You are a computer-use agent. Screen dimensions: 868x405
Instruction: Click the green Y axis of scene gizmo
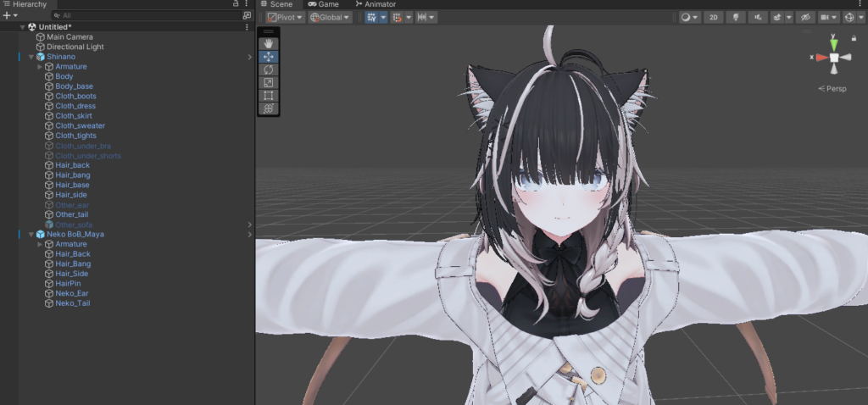(x=833, y=44)
